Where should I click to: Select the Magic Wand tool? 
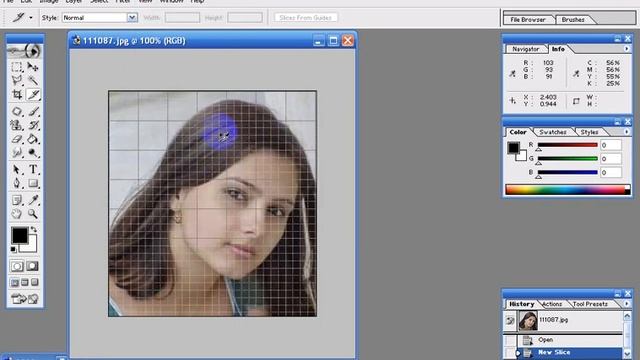(x=33, y=80)
